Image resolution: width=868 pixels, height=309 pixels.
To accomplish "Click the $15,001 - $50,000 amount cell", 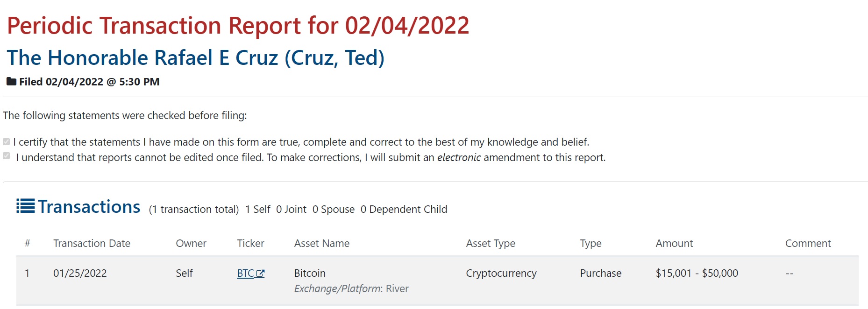I will [697, 274].
